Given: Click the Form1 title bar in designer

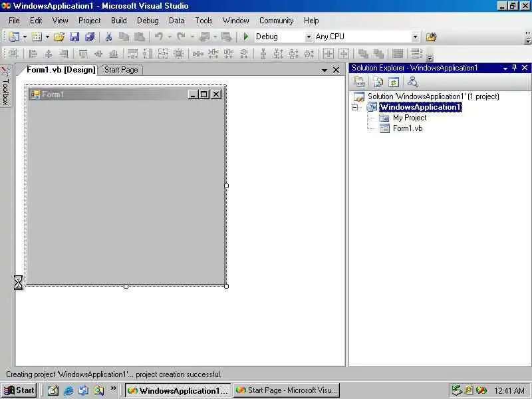Looking at the screenshot, I should click(x=126, y=94).
